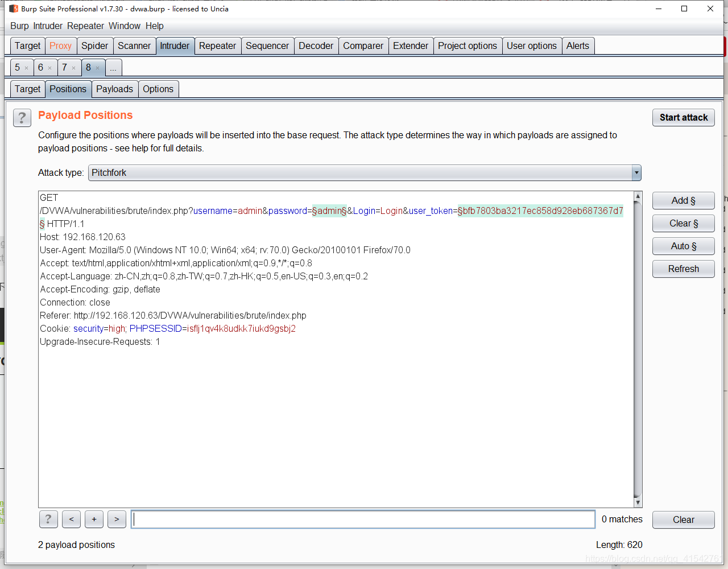Close Intruder attack tab 6

(49, 68)
